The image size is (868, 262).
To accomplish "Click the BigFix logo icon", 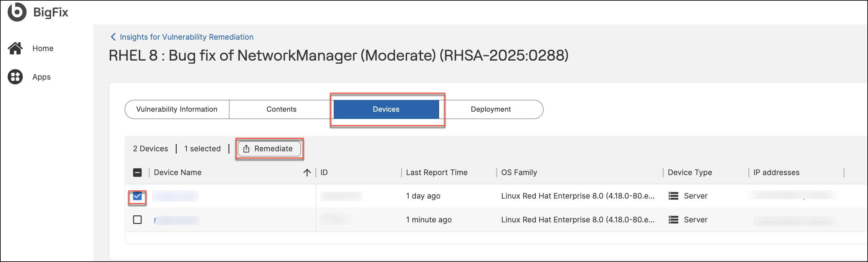I will point(16,12).
